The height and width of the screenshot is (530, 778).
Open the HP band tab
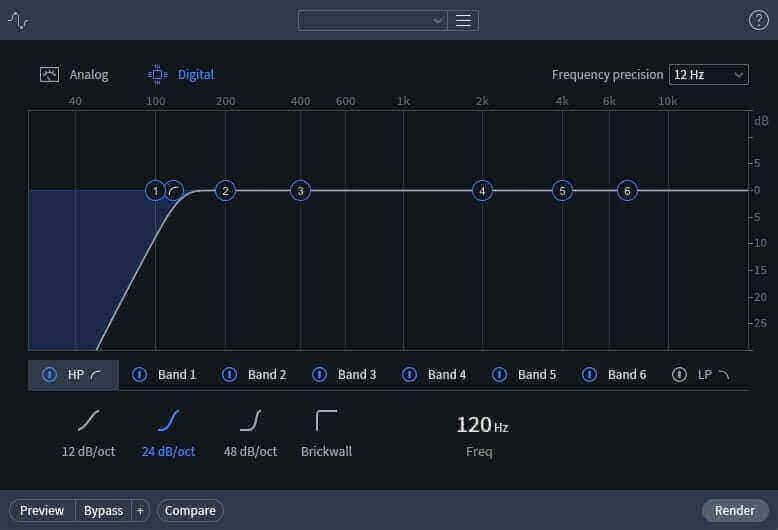[x=73, y=375]
